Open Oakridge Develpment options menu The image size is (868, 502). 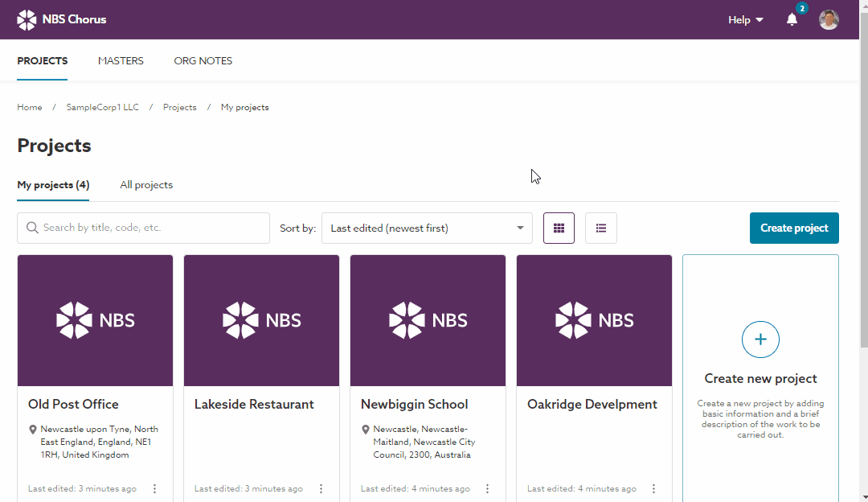point(653,488)
